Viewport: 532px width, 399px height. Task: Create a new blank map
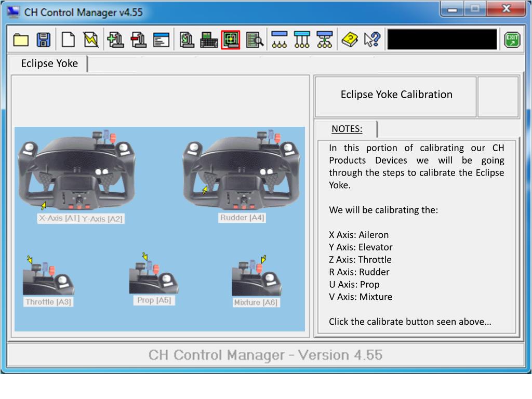click(68, 39)
